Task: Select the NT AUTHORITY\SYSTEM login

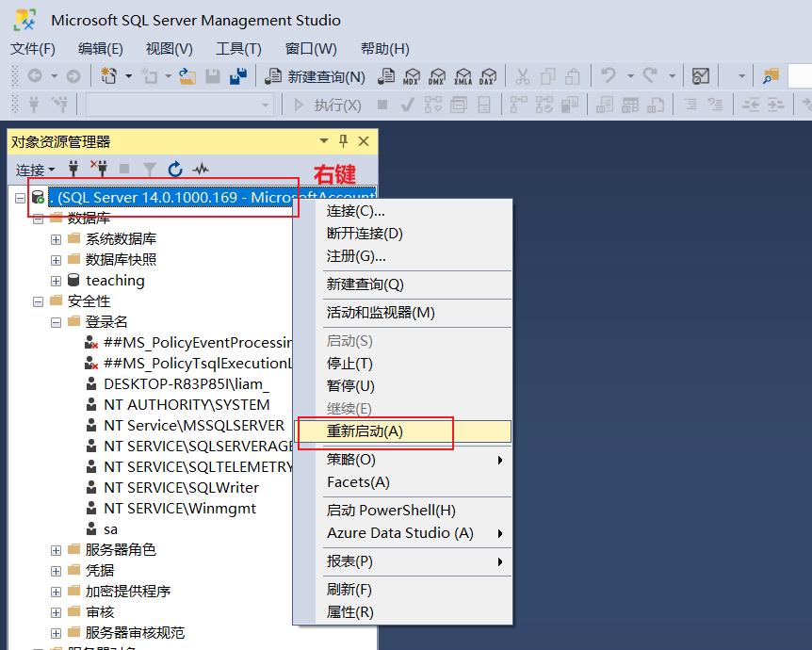Action: coord(187,405)
